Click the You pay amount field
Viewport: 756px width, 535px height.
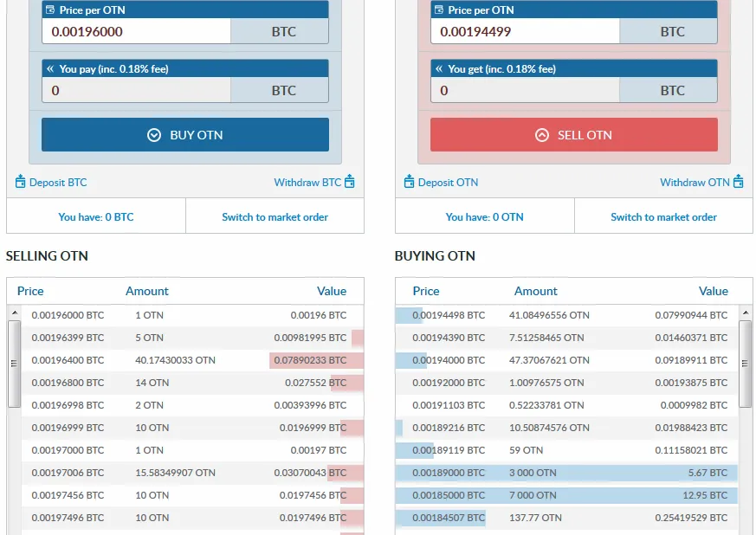(x=137, y=90)
